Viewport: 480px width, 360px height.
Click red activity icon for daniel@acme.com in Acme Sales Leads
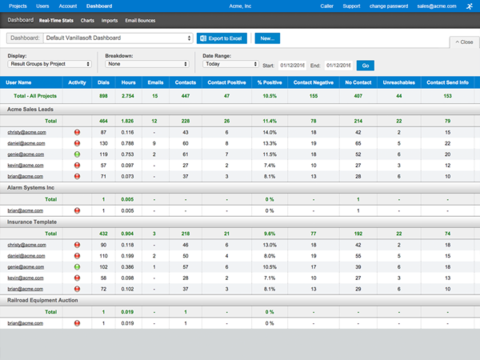click(x=77, y=143)
